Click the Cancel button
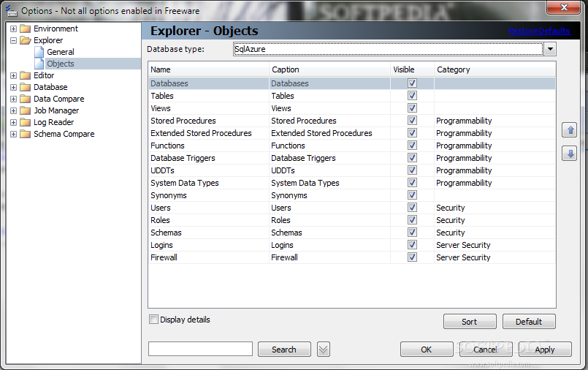This screenshot has width=588, height=370. tap(485, 350)
